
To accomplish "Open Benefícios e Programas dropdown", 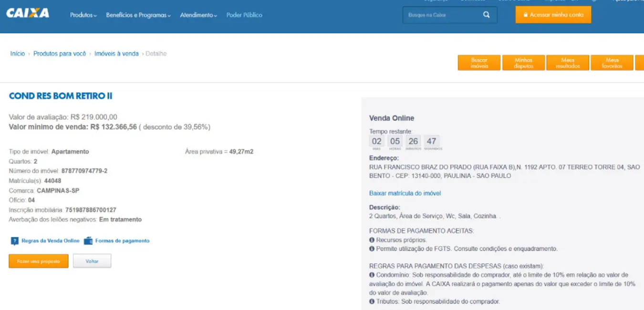I will click(138, 15).
